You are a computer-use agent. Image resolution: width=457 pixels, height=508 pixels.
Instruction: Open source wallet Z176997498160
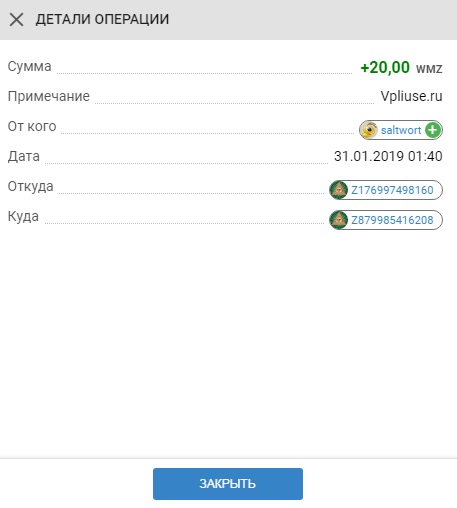[x=392, y=190]
